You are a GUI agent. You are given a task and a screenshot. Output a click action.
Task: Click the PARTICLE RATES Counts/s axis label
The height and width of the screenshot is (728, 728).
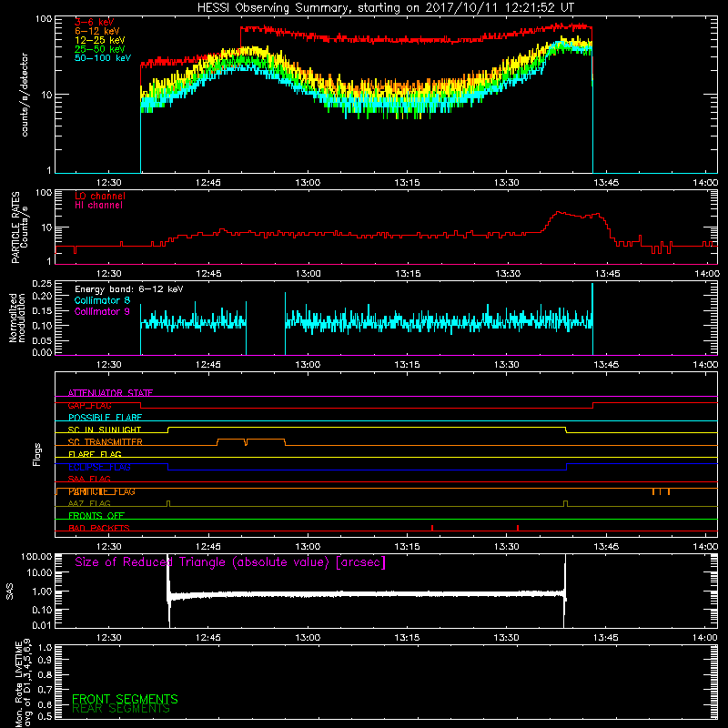click(x=19, y=227)
